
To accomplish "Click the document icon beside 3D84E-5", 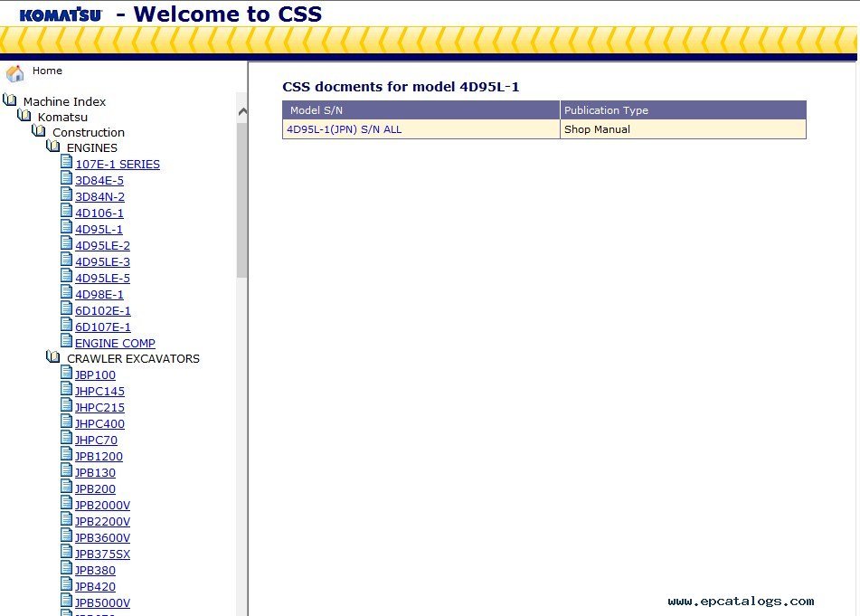I will [66, 178].
